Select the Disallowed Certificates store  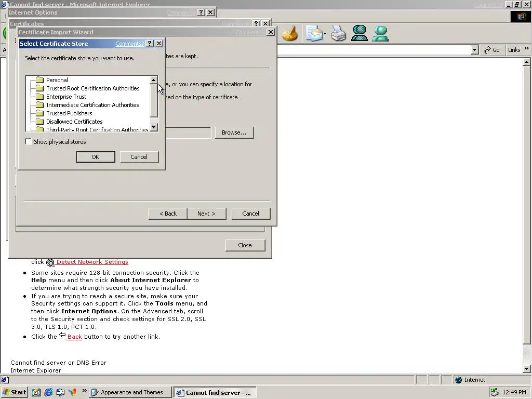point(74,122)
